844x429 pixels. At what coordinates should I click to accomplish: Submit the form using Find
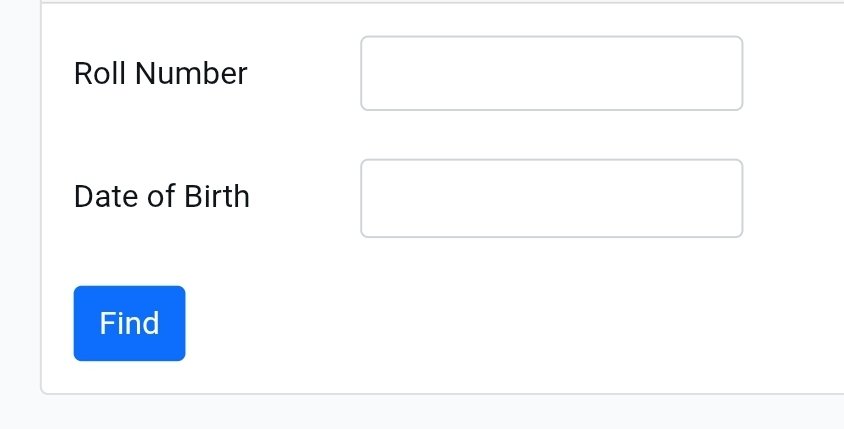129,323
